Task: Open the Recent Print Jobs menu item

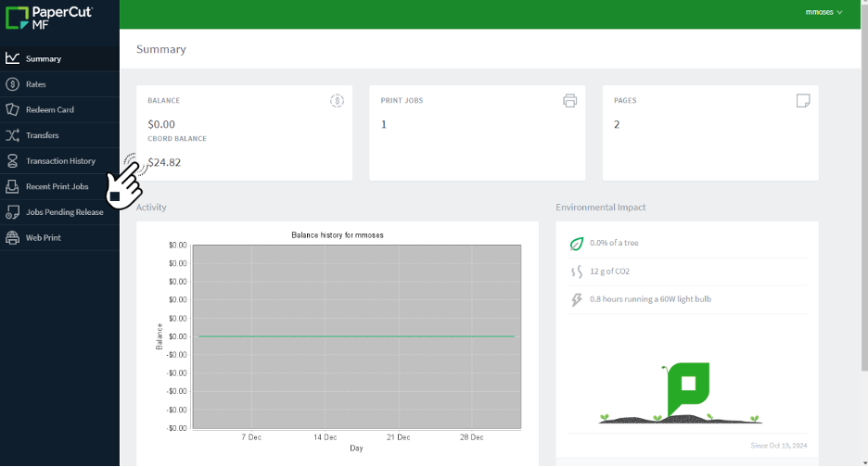Action: 57,186
